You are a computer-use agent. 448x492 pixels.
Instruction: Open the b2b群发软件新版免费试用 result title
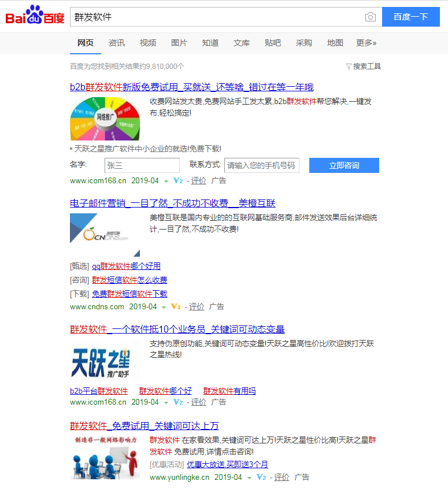tap(192, 87)
